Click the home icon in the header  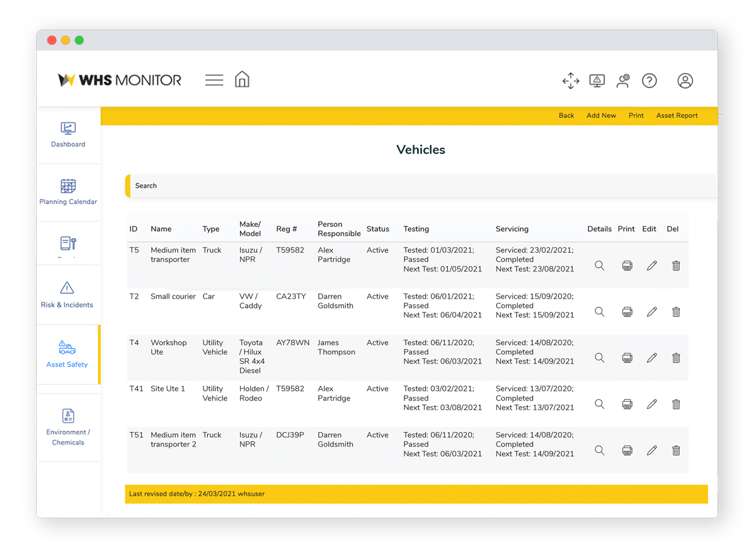(x=242, y=80)
